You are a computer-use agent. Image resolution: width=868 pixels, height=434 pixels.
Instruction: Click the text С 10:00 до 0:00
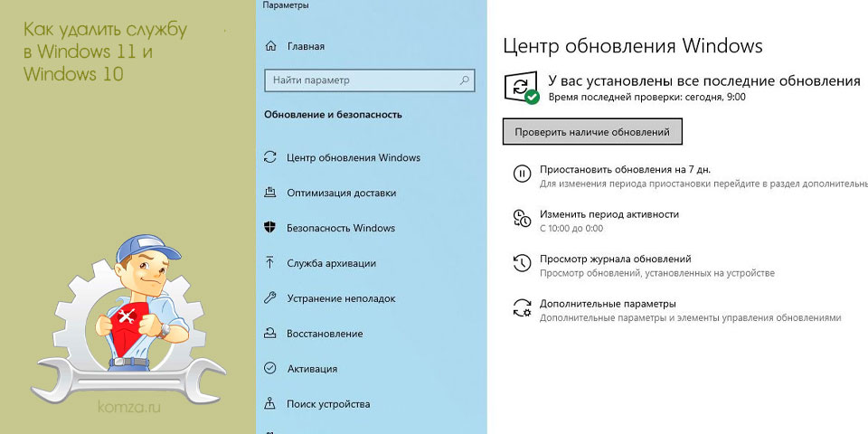click(x=571, y=228)
